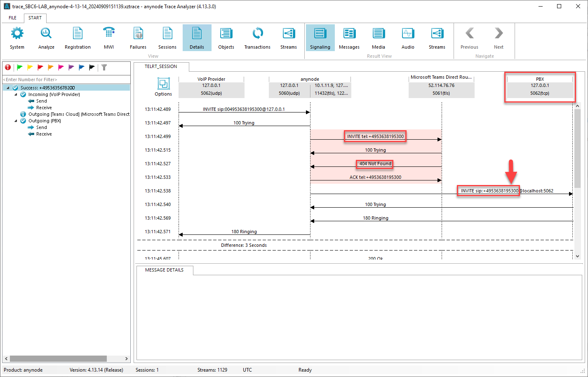Select the Details view button
Screen dimensions: 588x377
tap(197, 37)
